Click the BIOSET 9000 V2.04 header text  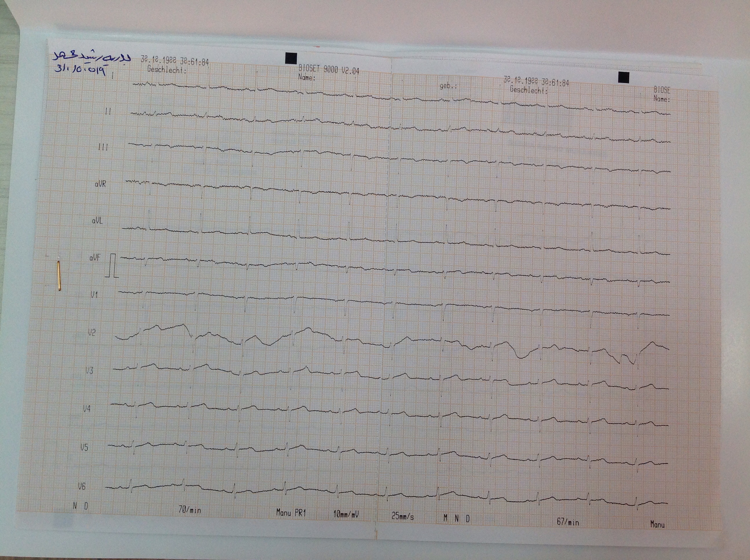328,69
